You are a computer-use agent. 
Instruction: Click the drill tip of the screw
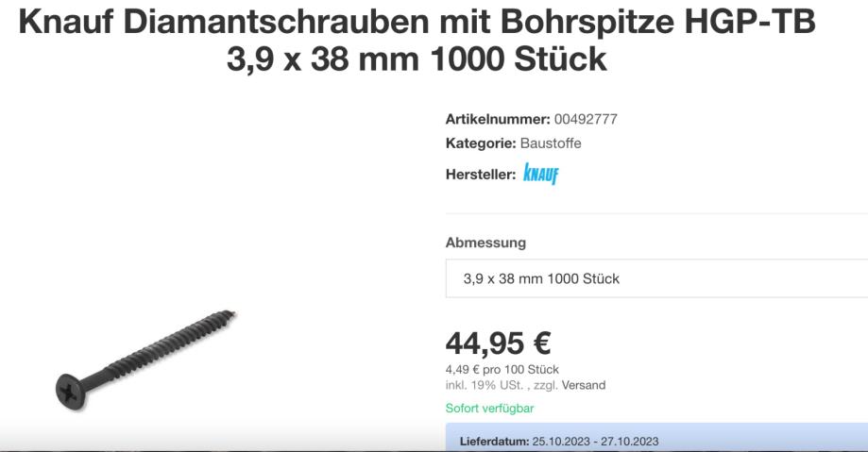point(230,314)
